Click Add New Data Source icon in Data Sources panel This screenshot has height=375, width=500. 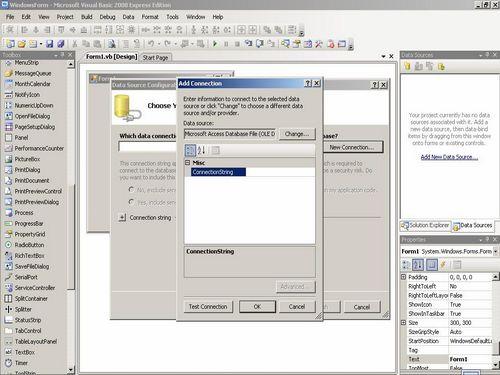pos(407,66)
